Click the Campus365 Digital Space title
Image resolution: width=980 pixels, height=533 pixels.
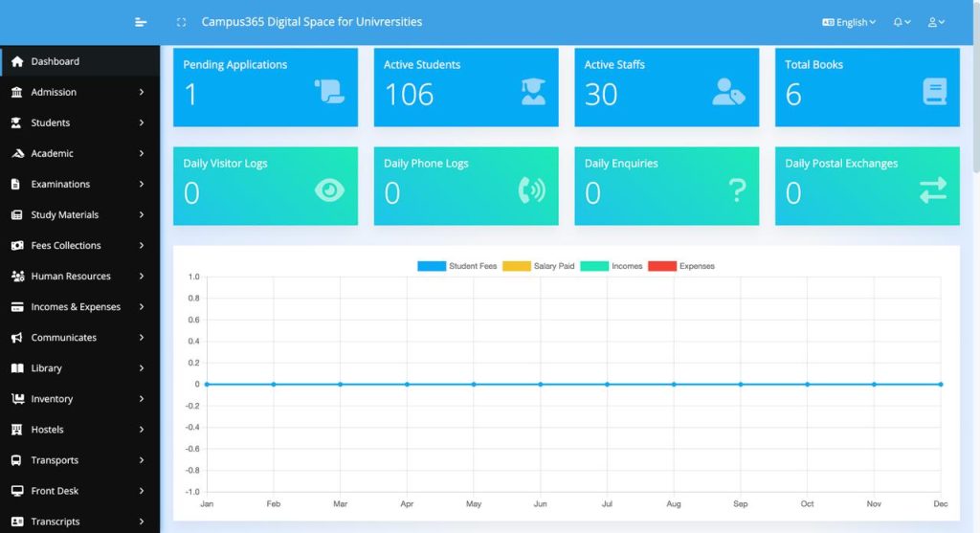(x=311, y=22)
